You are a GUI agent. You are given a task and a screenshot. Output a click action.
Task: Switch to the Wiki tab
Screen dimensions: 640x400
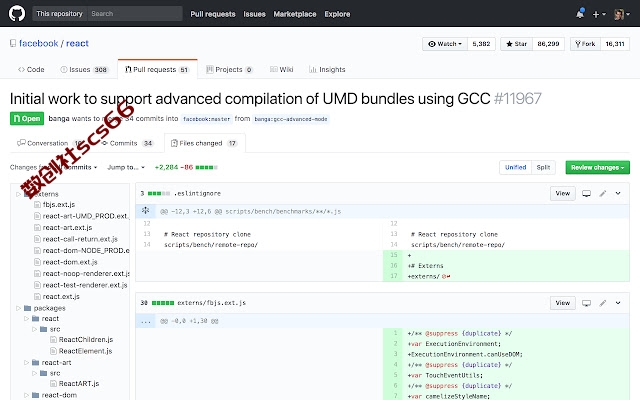point(282,69)
